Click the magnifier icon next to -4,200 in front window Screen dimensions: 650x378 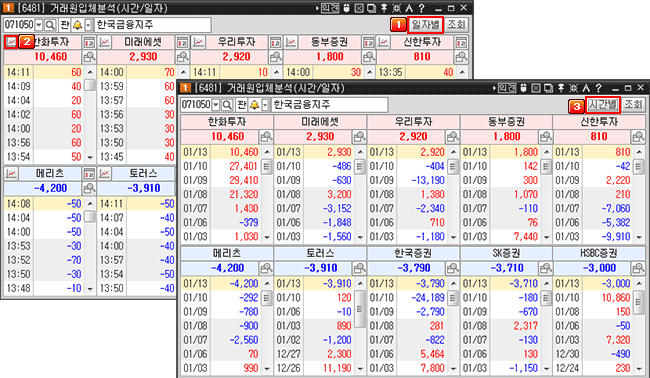point(266,268)
